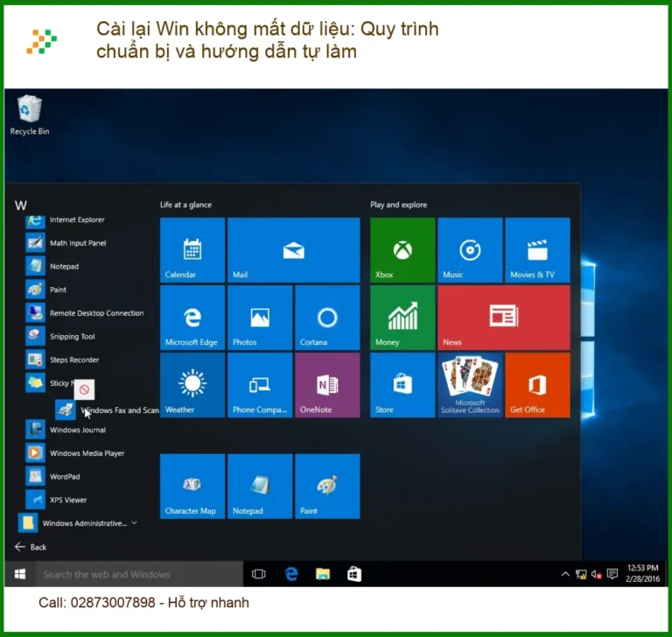Open the pinned Notepad tile
The height and width of the screenshot is (637, 672).
click(x=260, y=486)
